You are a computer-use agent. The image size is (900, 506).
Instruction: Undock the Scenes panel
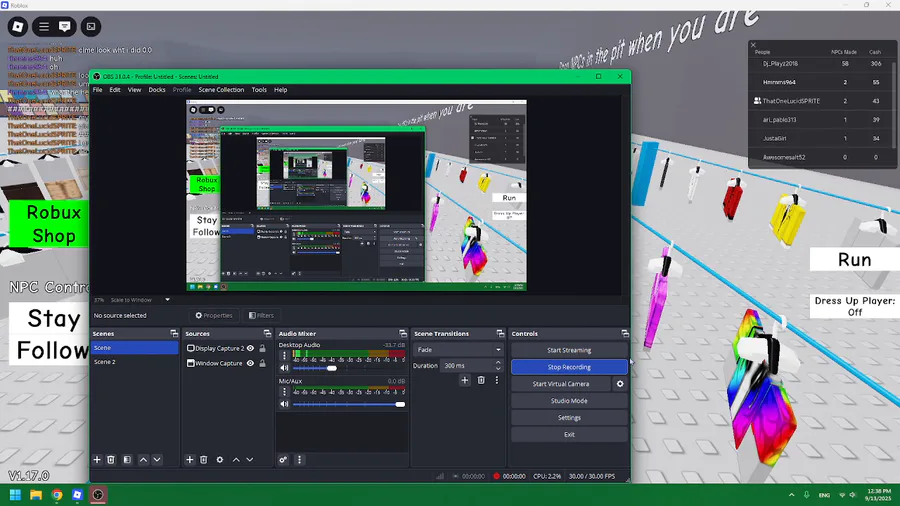174,333
